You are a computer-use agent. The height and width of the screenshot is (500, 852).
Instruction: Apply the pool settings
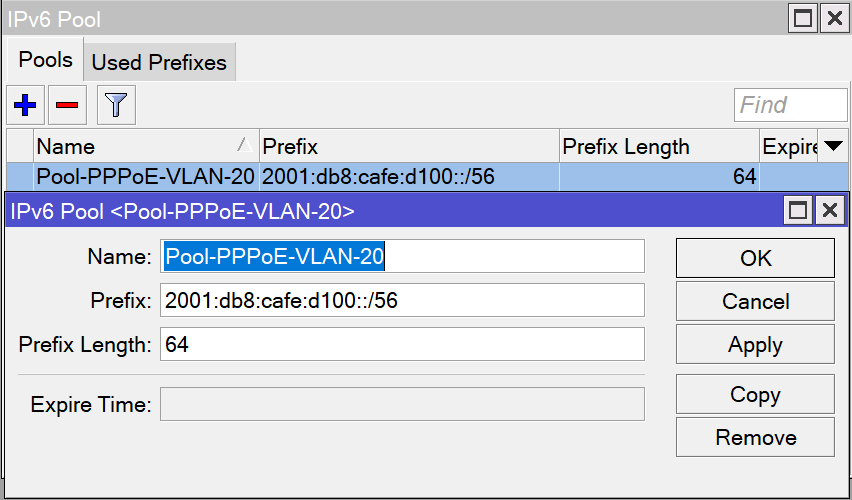[755, 345]
